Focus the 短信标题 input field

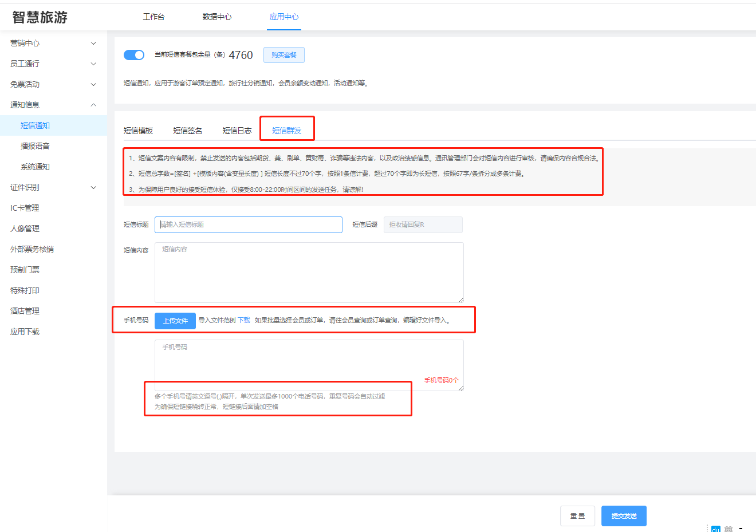[249, 224]
